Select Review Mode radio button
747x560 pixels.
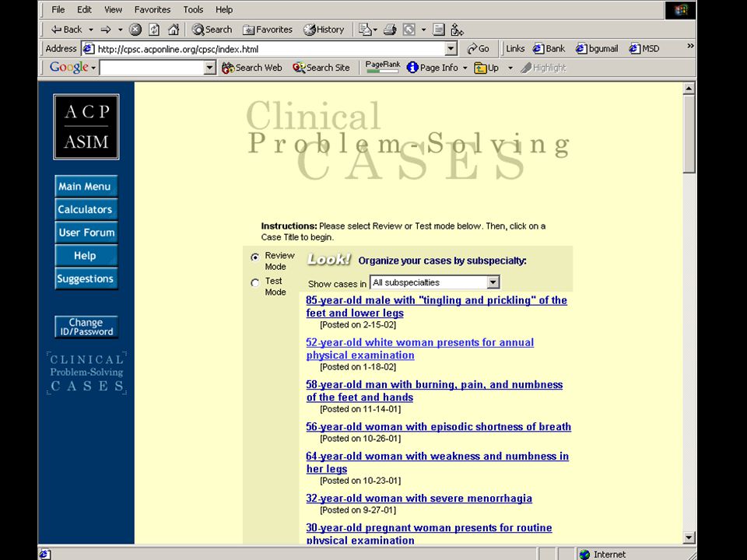tap(255, 257)
